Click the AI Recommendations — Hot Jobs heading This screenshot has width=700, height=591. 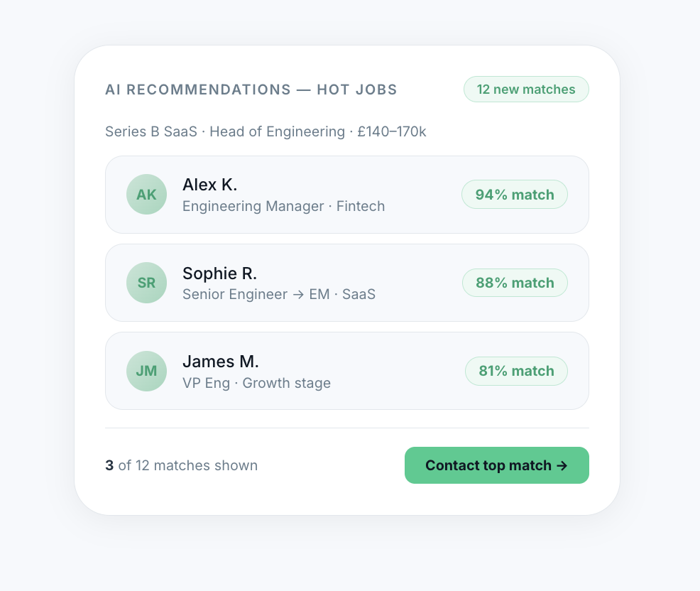(x=251, y=90)
